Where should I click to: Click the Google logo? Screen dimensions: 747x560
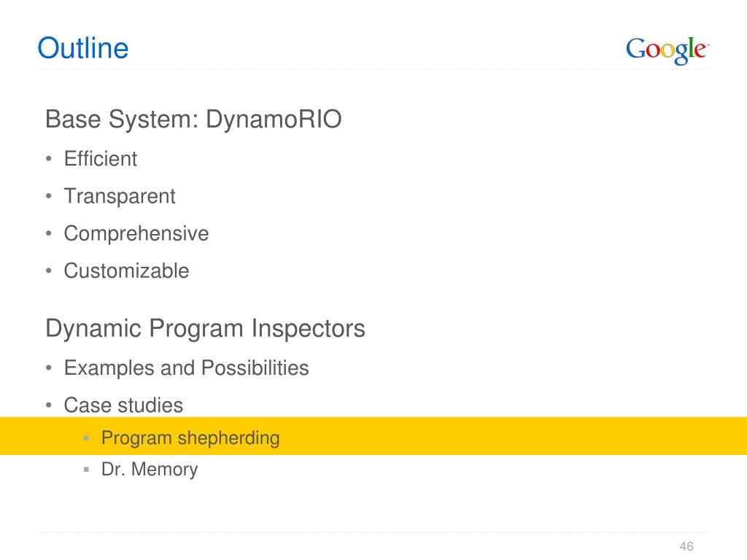[x=667, y=50]
